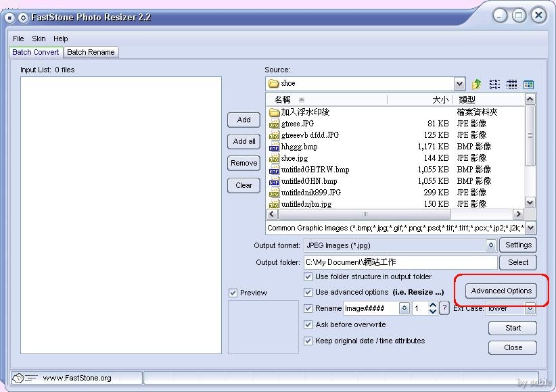
Task: Open the Output format dropdown
Action: click(x=491, y=245)
